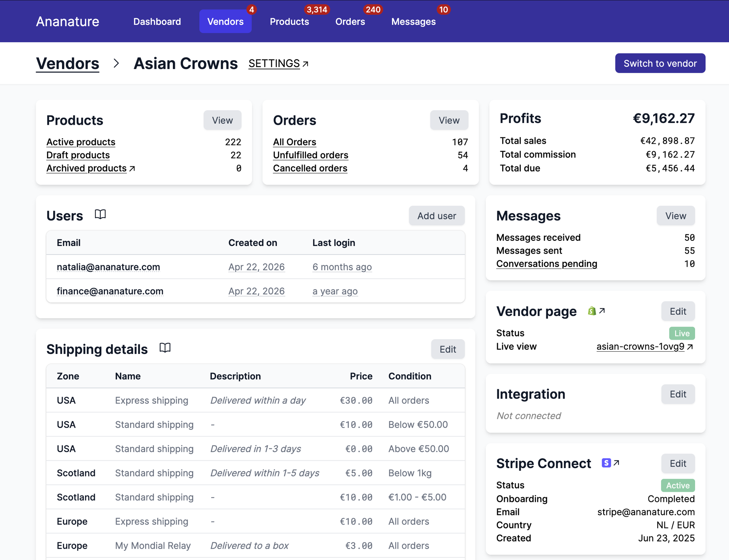
Task: Go to Messages in top navigation
Action: [413, 22]
